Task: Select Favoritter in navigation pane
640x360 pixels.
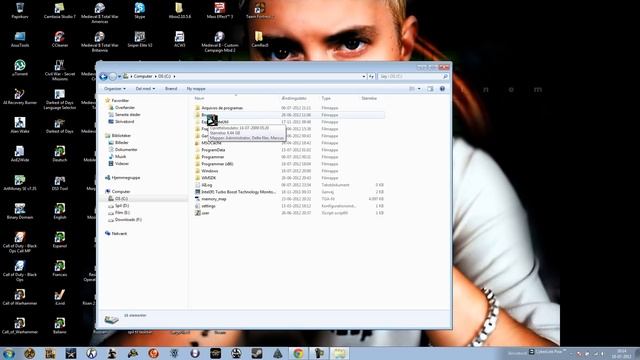Action: pos(120,100)
